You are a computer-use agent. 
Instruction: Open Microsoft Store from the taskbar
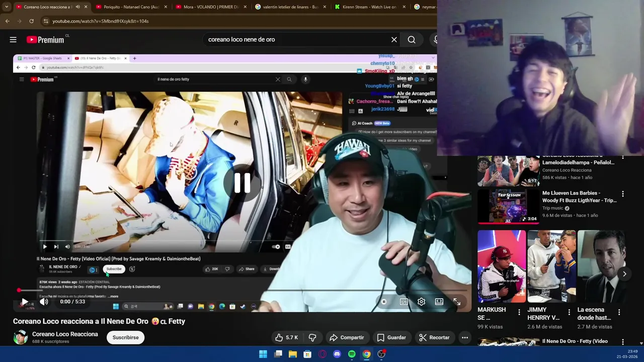pyautogui.click(x=307, y=354)
